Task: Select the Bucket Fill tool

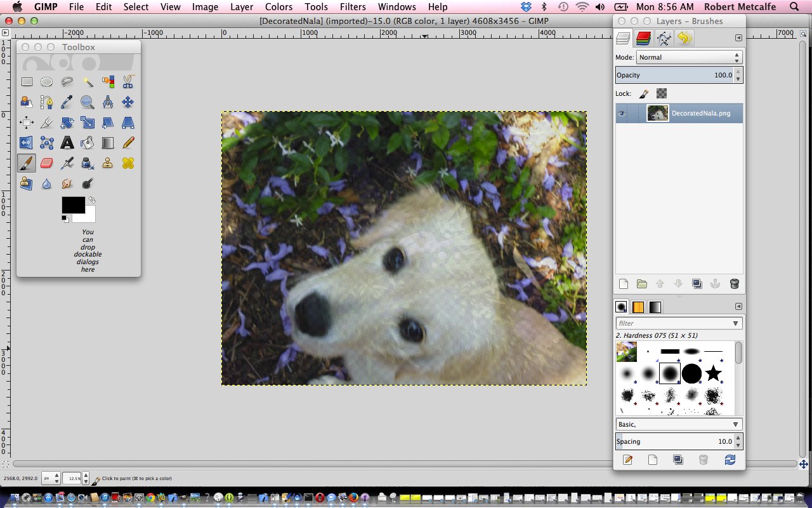Action: point(88,143)
